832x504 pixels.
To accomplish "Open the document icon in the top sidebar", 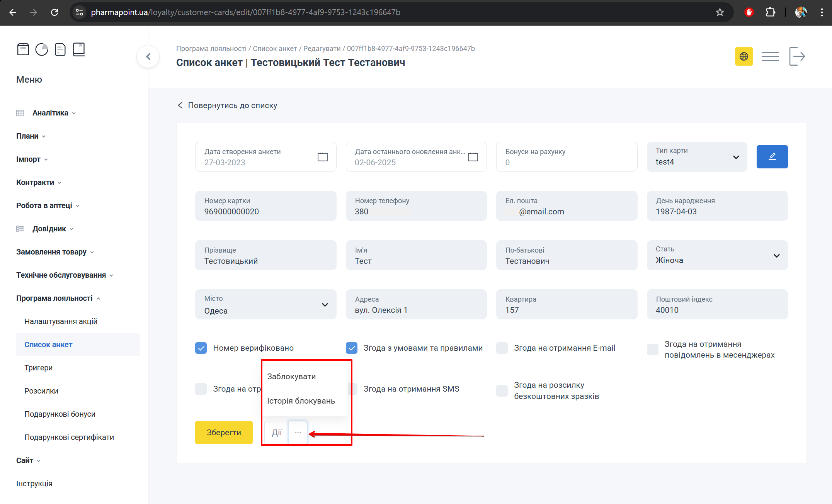I will [60, 49].
